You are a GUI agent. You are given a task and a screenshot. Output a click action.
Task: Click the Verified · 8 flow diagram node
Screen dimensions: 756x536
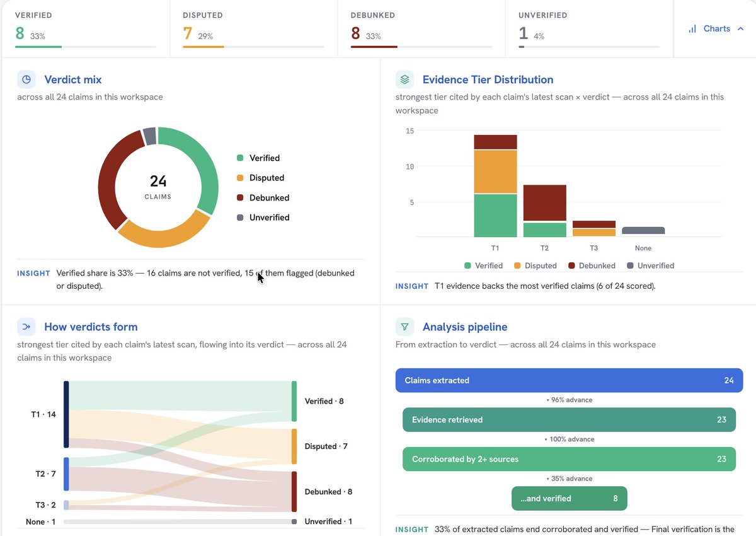[294, 401]
